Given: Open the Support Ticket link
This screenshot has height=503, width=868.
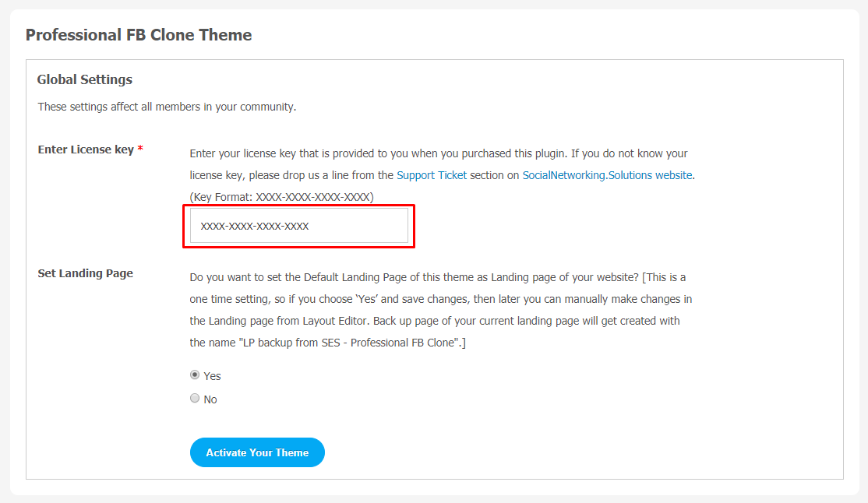Looking at the screenshot, I should coord(431,175).
